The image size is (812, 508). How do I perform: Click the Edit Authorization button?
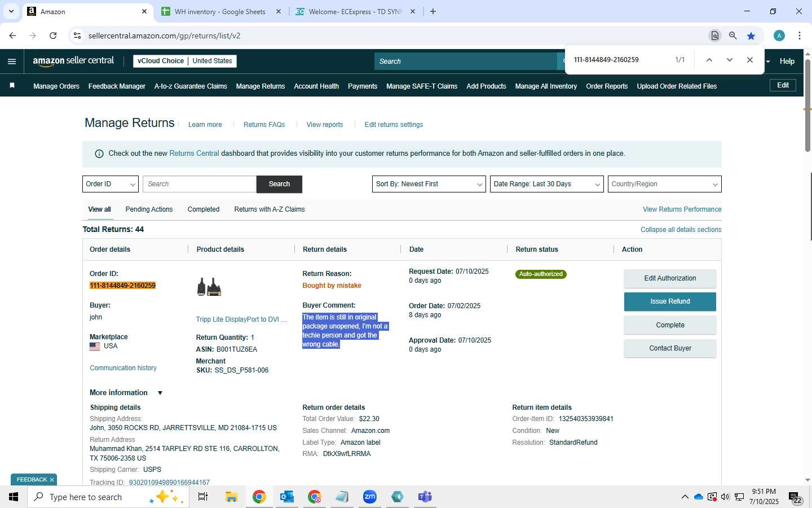[670, 278]
